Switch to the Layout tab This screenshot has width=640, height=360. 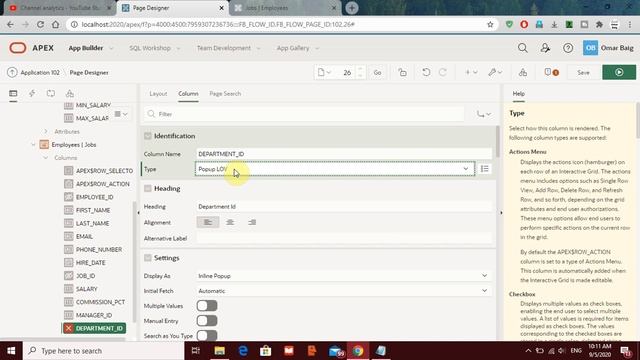[x=158, y=93]
